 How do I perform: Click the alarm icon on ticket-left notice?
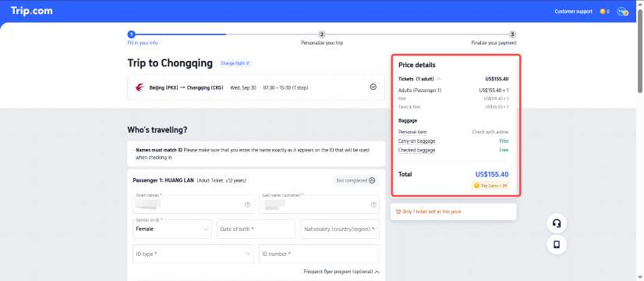click(398, 212)
